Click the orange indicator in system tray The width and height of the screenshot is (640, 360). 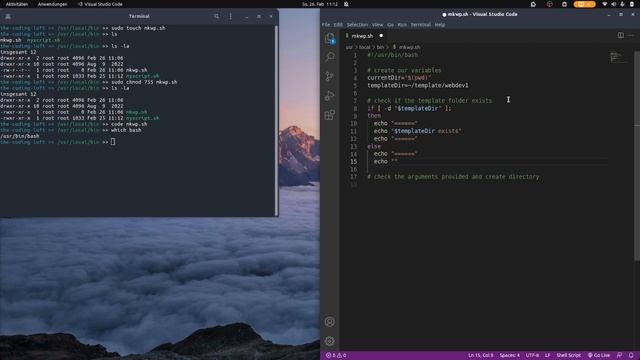pos(584,4)
